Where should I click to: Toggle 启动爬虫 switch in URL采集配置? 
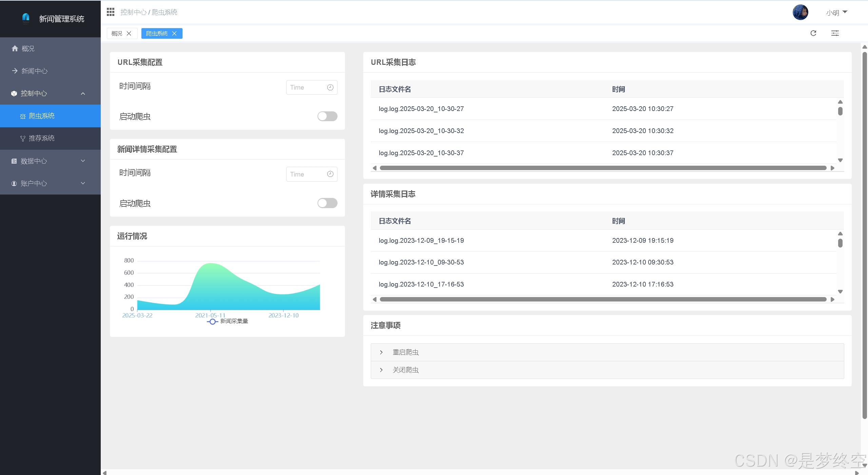click(327, 116)
